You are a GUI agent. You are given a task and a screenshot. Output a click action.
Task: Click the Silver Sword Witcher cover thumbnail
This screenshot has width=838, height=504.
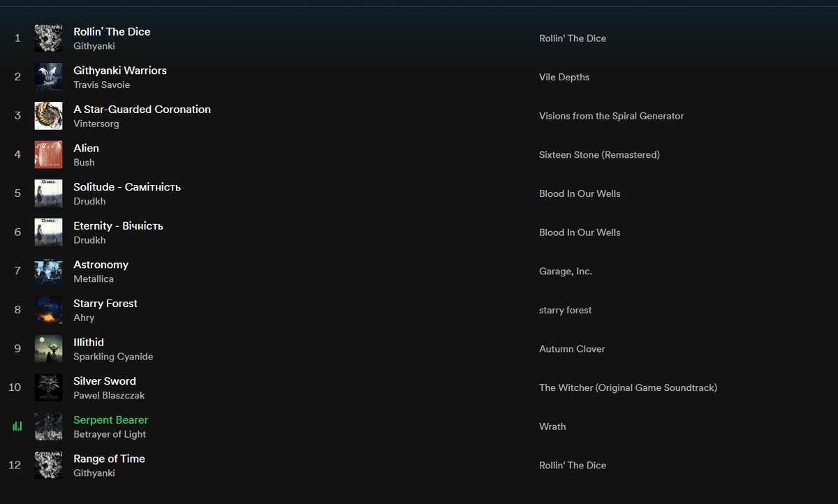[x=48, y=387]
